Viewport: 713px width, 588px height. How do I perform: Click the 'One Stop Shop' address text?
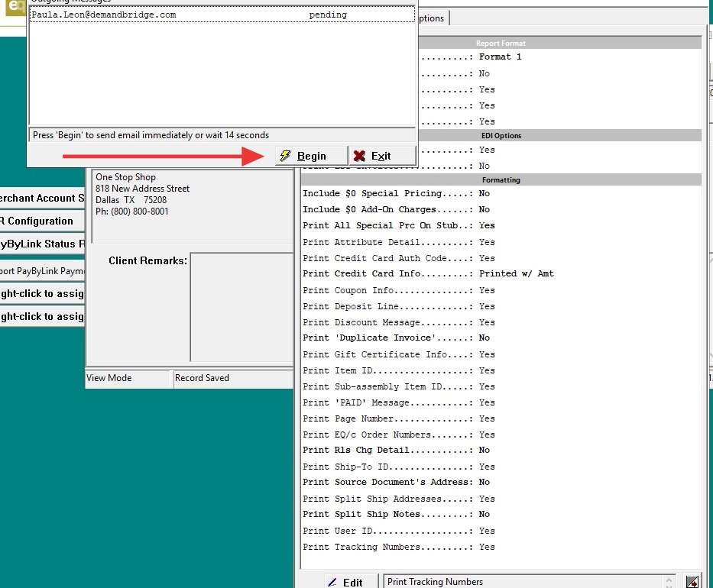point(125,177)
